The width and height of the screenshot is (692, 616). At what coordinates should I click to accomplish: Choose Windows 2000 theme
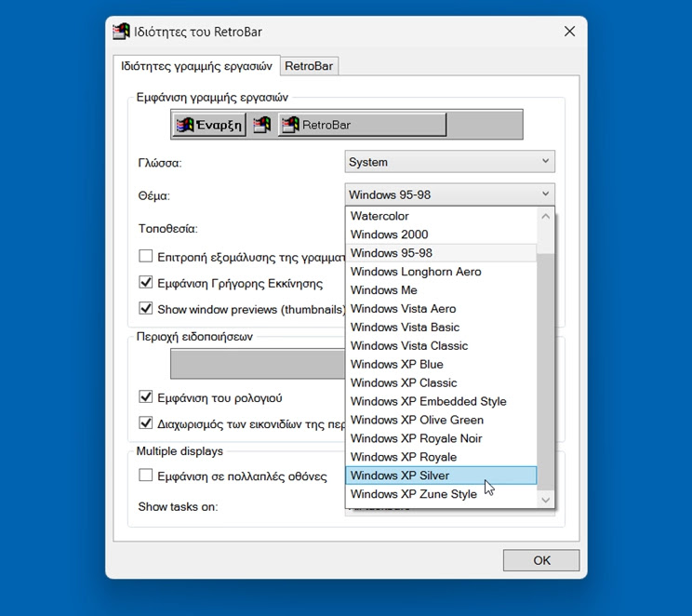click(441, 234)
